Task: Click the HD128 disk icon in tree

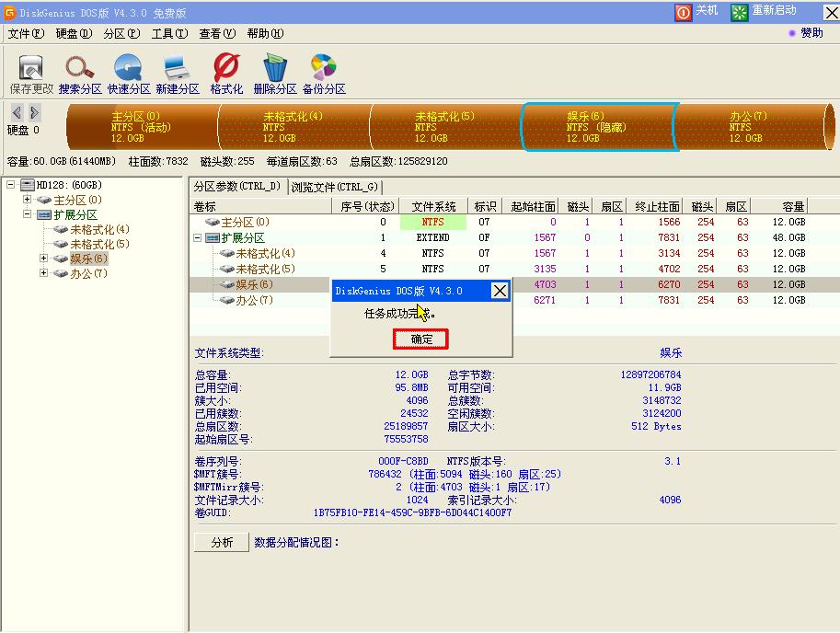Action: [x=28, y=185]
